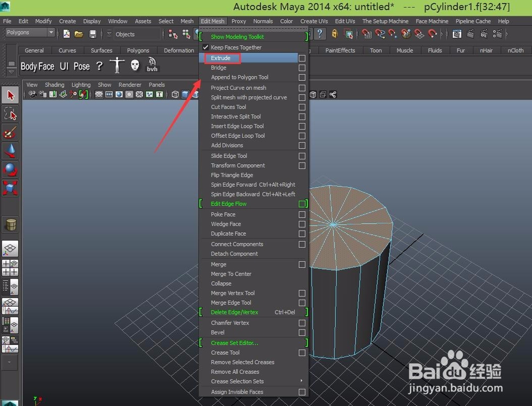Switch to the Surfaces shelf tab
Screen dimensions: 532x406
(102, 50)
